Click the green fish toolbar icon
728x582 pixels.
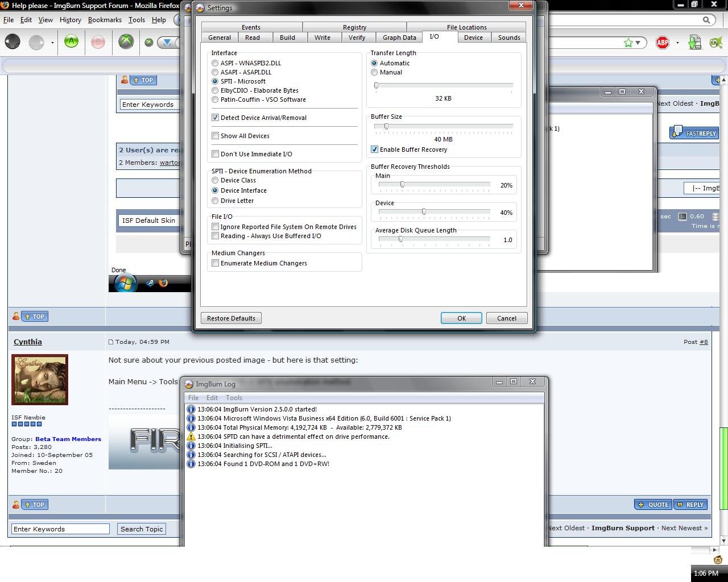point(715,42)
